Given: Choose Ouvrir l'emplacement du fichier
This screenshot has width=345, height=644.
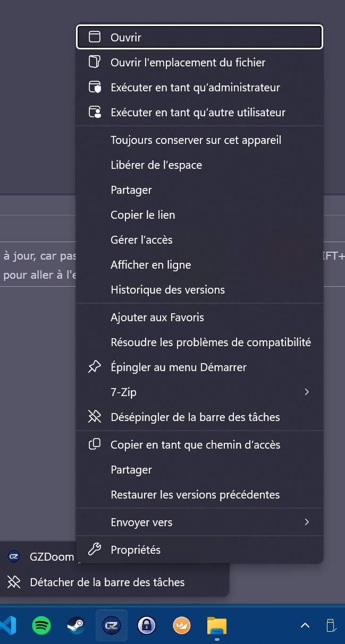Looking at the screenshot, I should click(188, 62).
